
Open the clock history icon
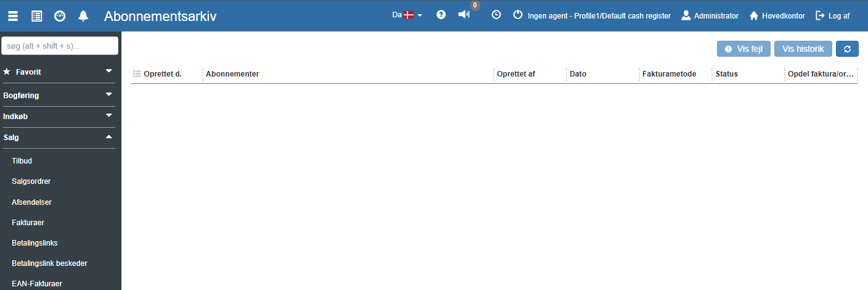coord(496,15)
